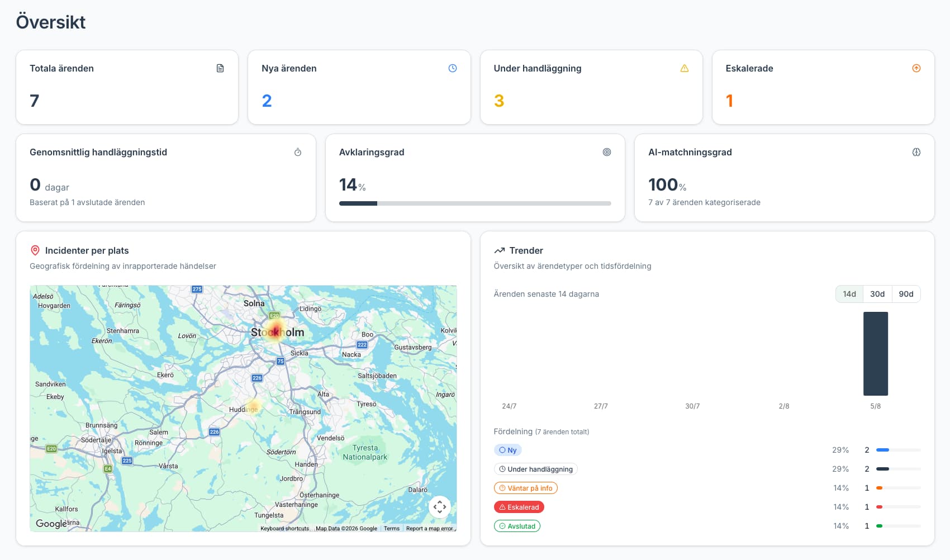The width and height of the screenshot is (950, 560).
Task: Click the 5/8 date label on chart axis
Action: (x=876, y=406)
